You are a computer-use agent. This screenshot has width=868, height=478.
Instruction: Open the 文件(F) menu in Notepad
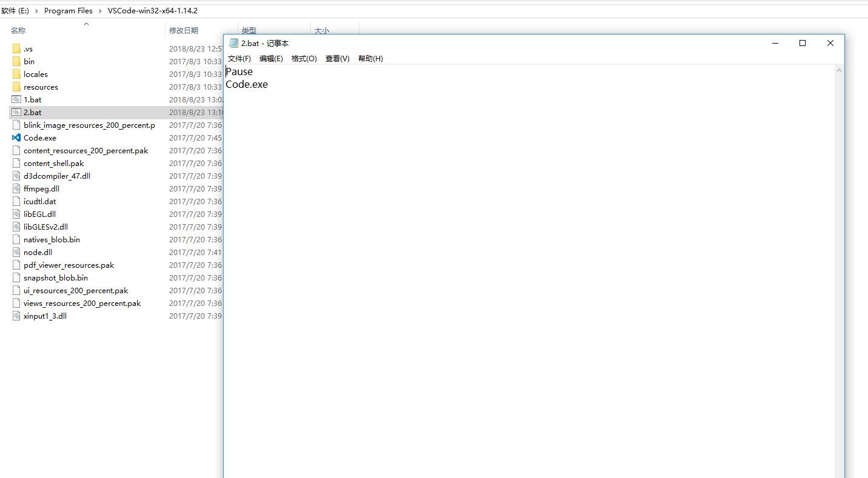click(239, 59)
